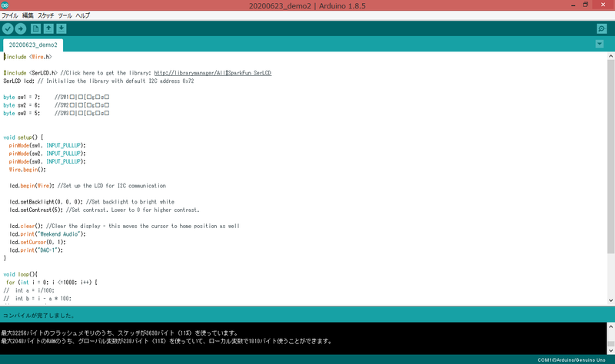615x364 pixels.
Task: Open the ヘルプ menu
Action: point(83,15)
